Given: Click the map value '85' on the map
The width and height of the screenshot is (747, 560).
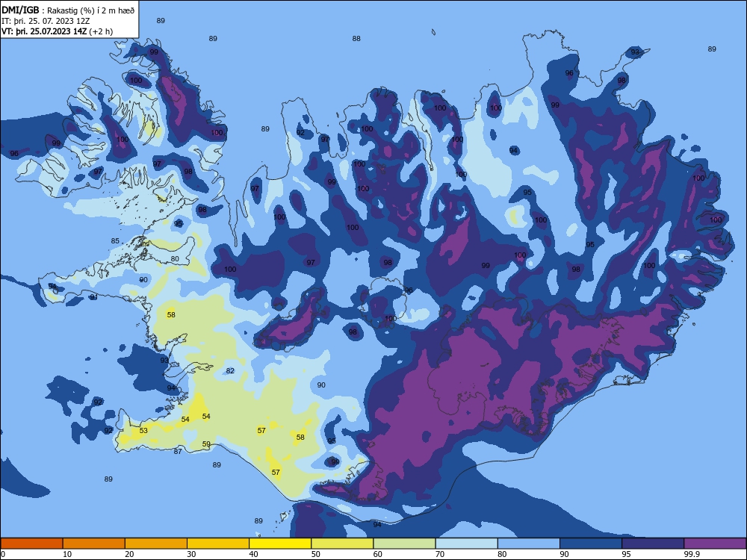Looking at the screenshot, I should (x=115, y=241).
